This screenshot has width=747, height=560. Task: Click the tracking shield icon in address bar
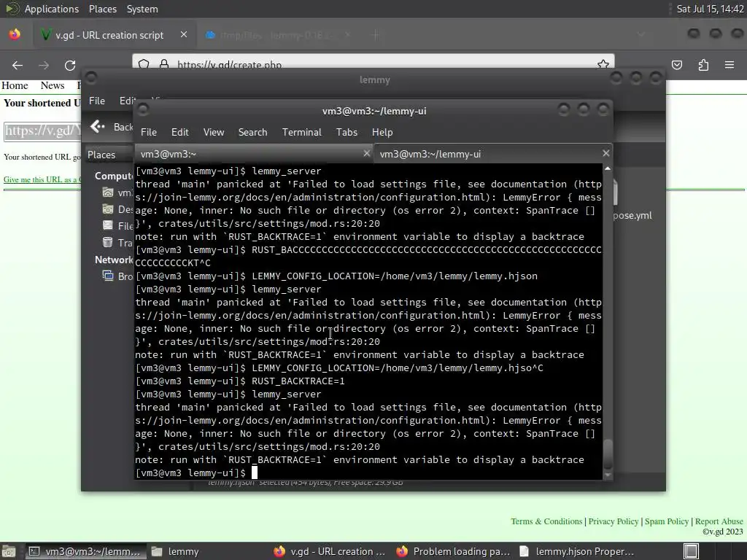tap(144, 64)
